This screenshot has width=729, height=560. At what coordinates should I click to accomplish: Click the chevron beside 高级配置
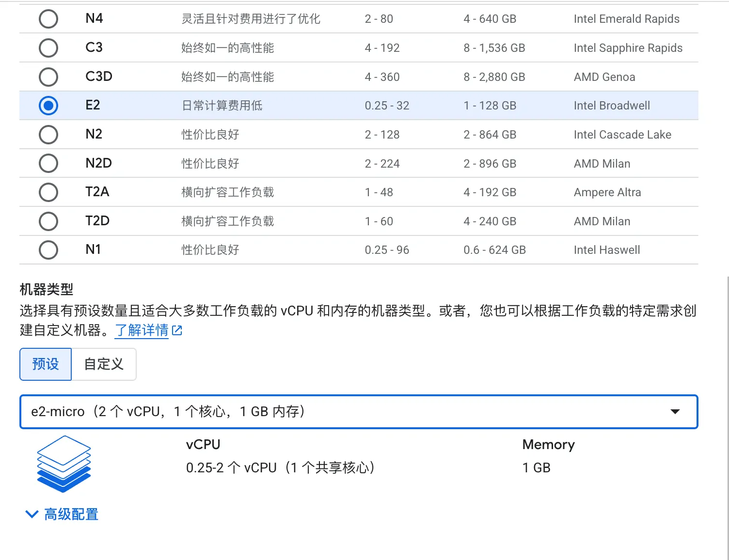point(32,514)
